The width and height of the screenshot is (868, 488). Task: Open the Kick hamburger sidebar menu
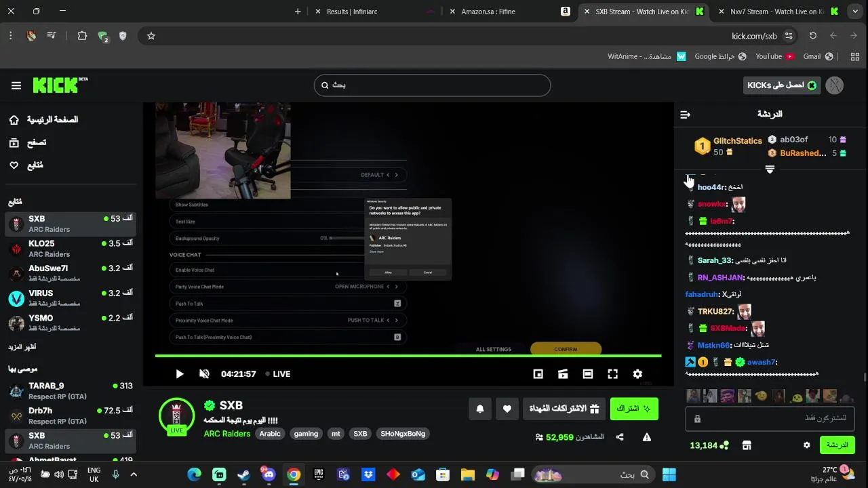click(x=16, y=85)
